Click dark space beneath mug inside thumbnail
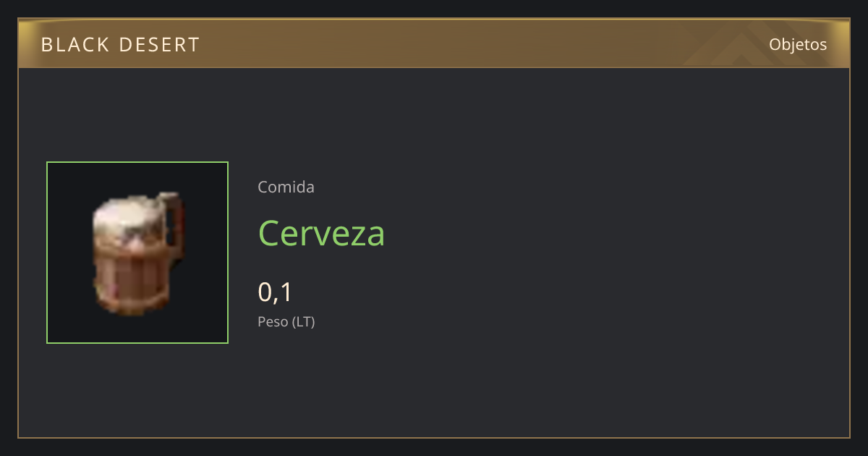Viewport: 868px width, 456px height. [x=137, y=329]
